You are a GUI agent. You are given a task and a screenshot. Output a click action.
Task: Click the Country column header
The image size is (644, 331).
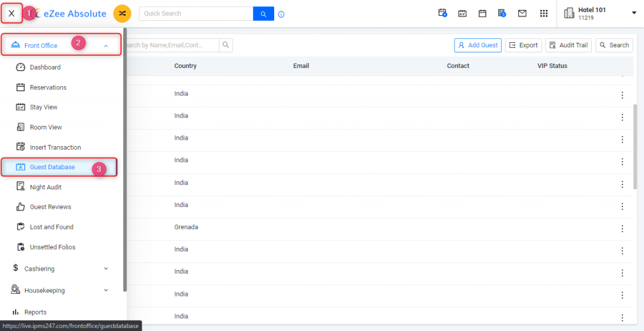tap(186, 66)
